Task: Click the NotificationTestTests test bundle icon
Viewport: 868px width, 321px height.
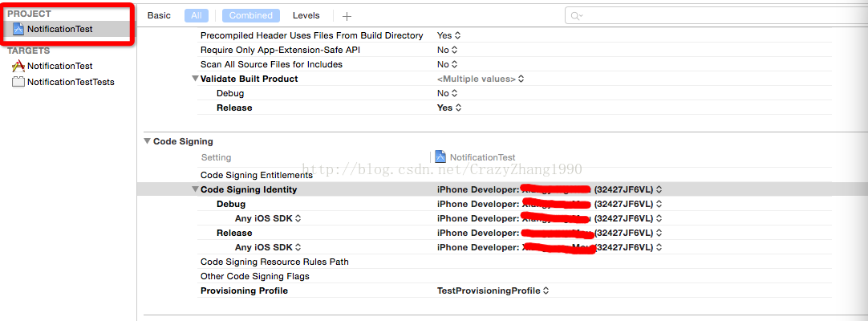Action: [18, 82]
